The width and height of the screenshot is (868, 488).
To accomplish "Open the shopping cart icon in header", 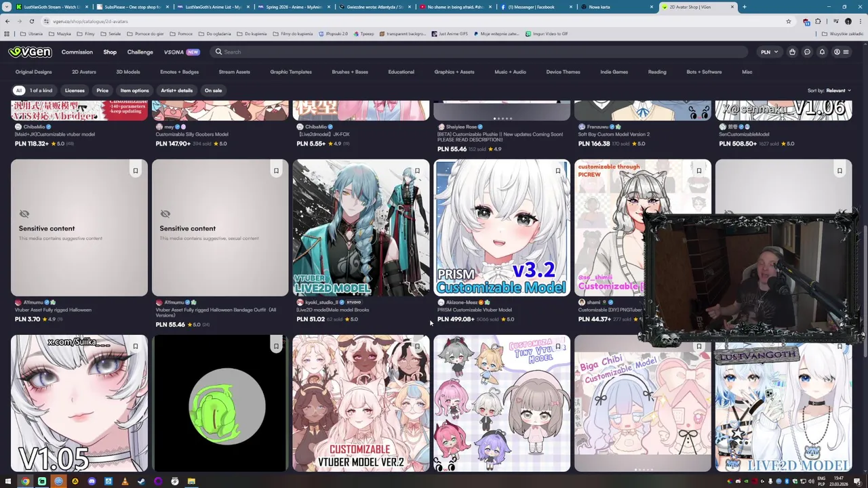I will click(x=792, y=52).
